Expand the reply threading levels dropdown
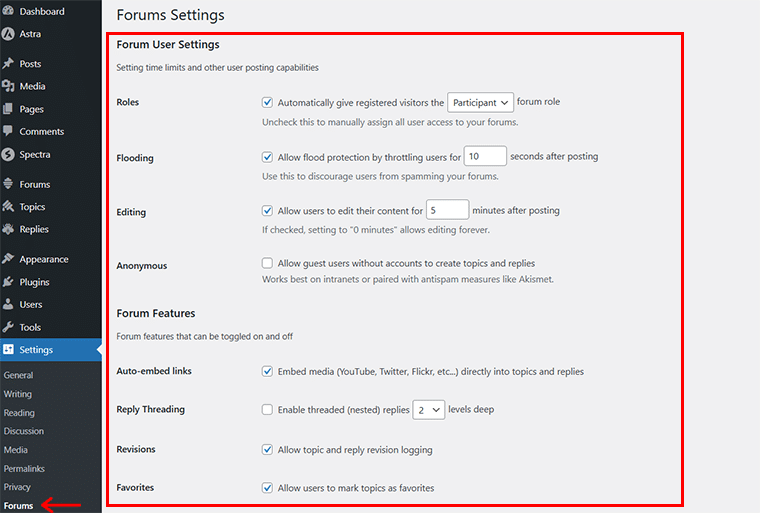Viewport: 760px width, 513px height. [428, 410]
